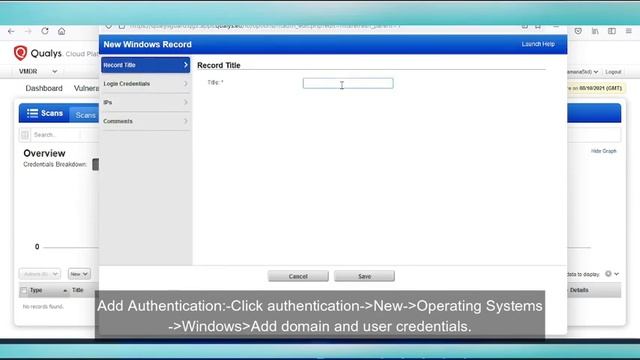The width and height of the screenshot is (640, 360).
Task: Open the VMDR module dropdown
Action: coord(38,71)
